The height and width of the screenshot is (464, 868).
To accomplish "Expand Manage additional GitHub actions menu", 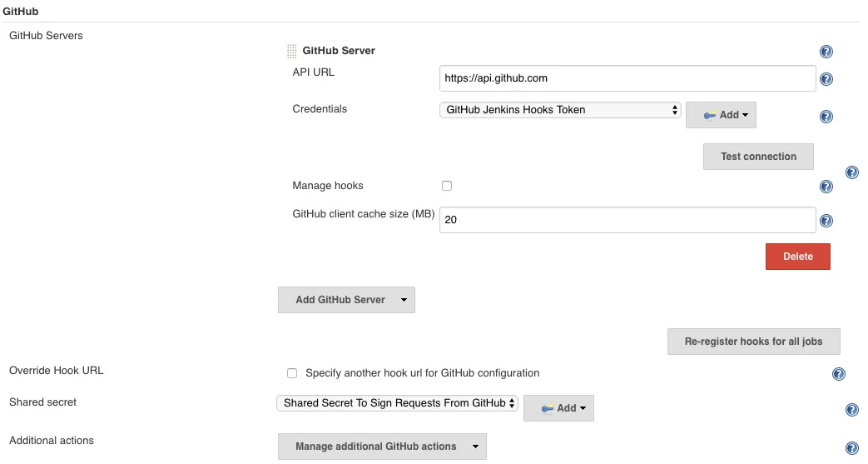I will (x=382, y=447).
